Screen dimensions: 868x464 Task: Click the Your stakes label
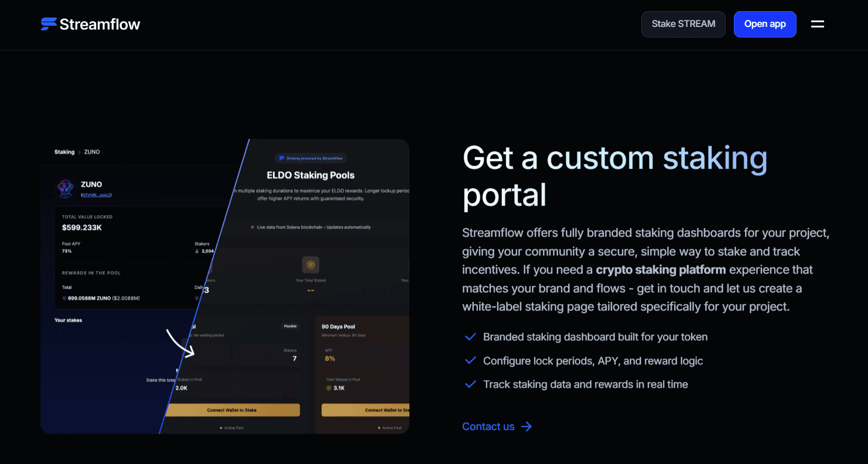point(69,320)
